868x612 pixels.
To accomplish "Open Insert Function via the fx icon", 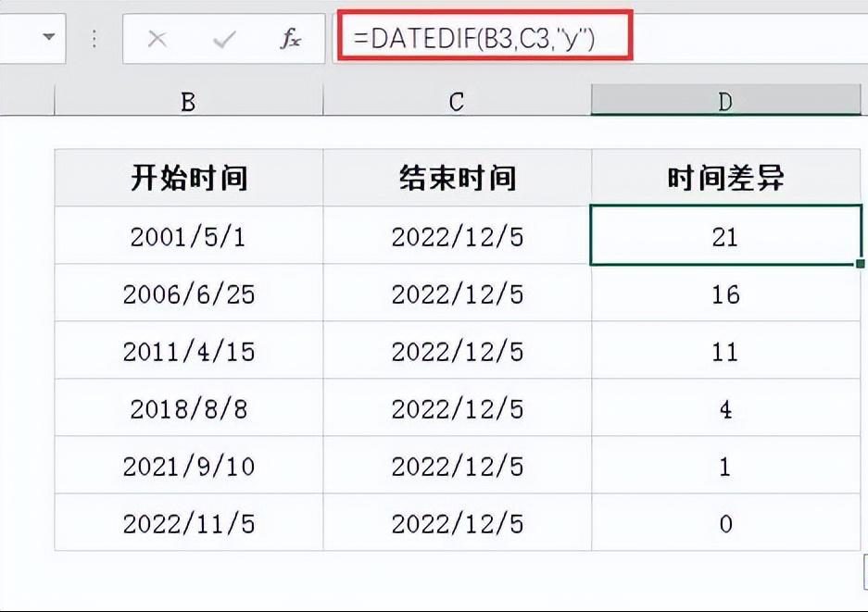I will pos(291,39).
